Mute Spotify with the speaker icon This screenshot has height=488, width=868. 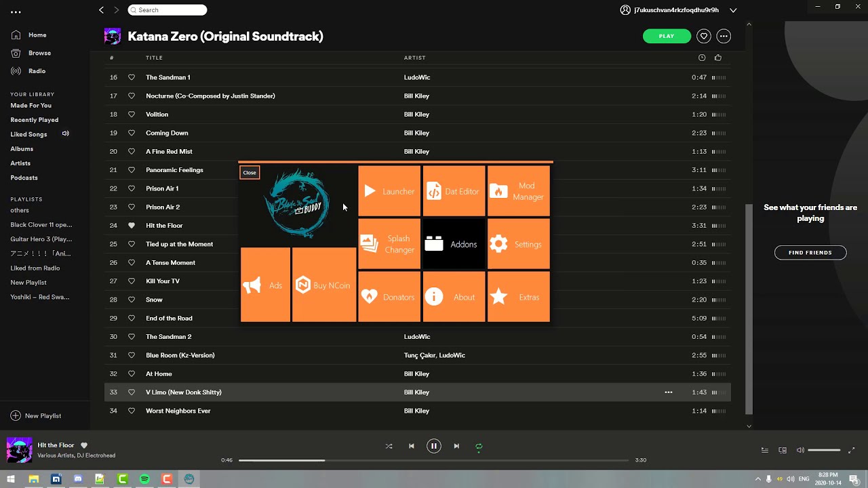coord(800,450)
